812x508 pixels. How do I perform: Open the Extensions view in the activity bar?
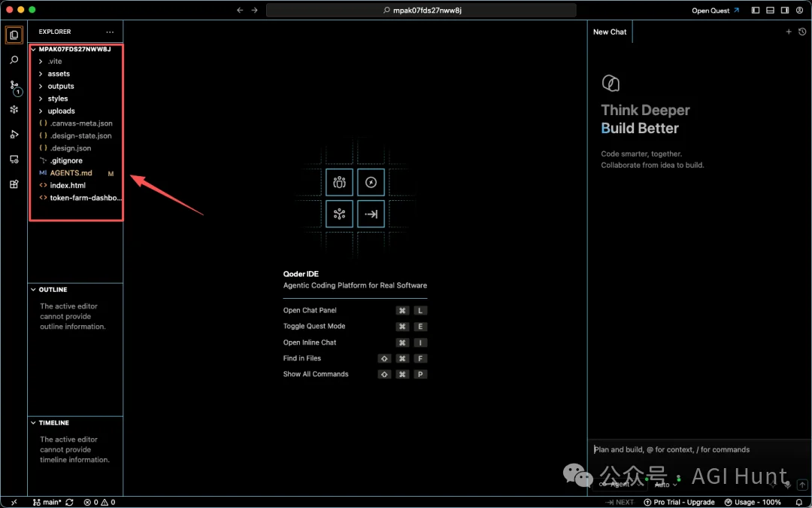point(14,184)
